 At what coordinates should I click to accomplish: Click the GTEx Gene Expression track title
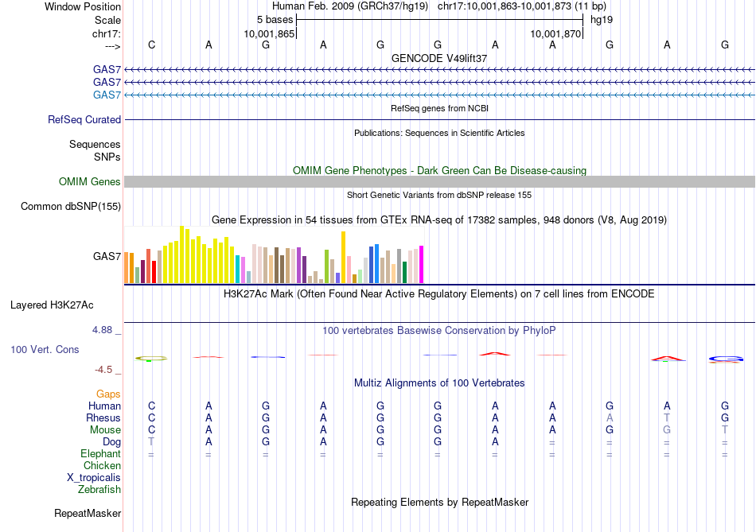click(439, 220)
